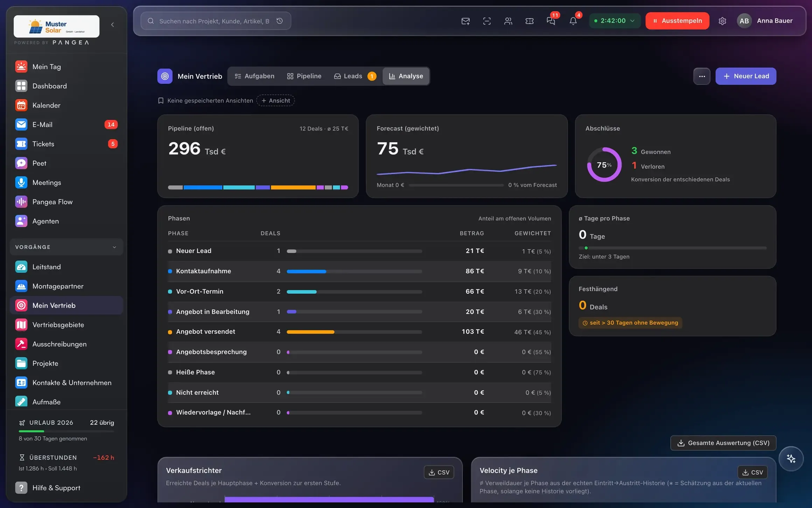Click the Ausstempeln button
This screenshot has width=812, height=508.
(677, 21)
